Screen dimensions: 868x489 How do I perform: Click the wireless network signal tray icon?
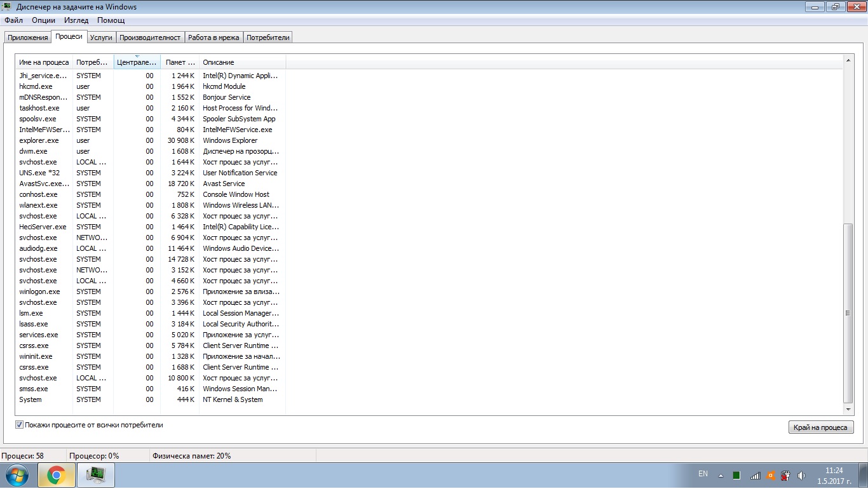(x=755, y=475)
